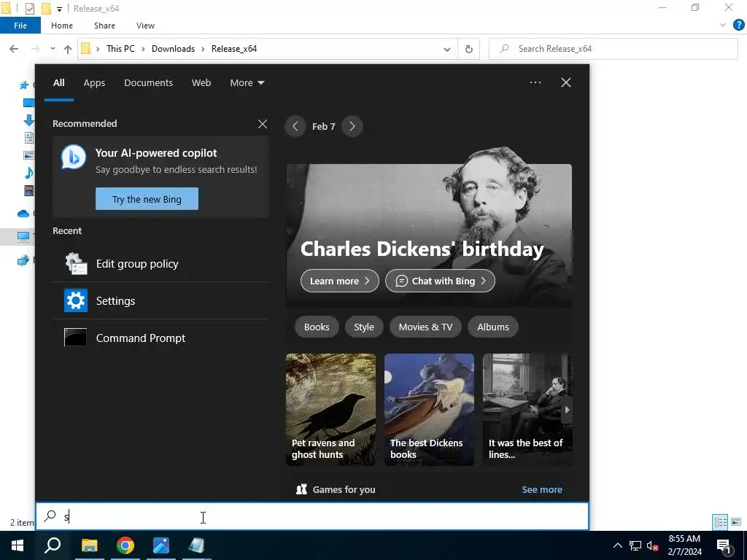This screenshot has height=560, width=747.
Task: Dismiss the Recommended section with its X
Action: coord(263,124)
